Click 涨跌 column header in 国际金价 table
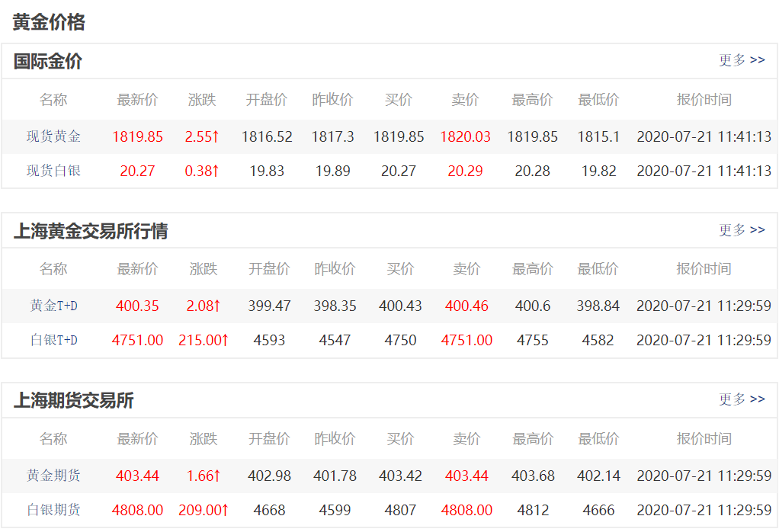Screen dimensions: 779x532 click(x=202, y=100)
